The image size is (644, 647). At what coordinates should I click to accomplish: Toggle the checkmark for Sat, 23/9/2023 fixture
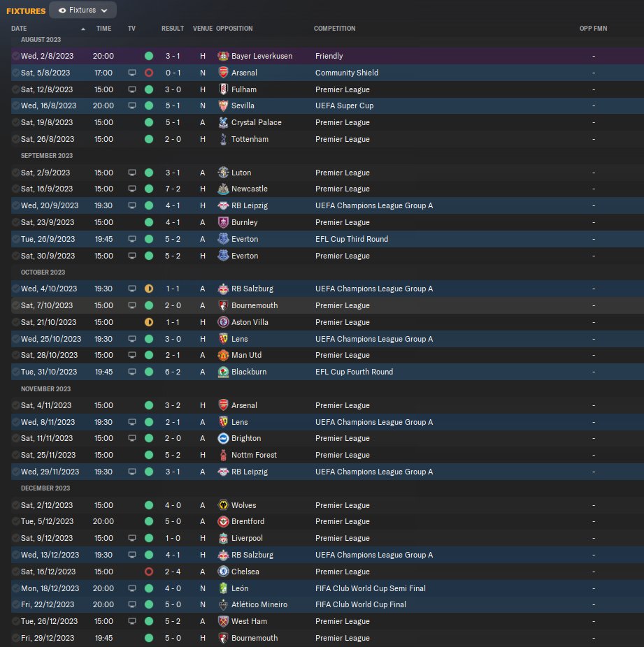click(x=15, y=222)
